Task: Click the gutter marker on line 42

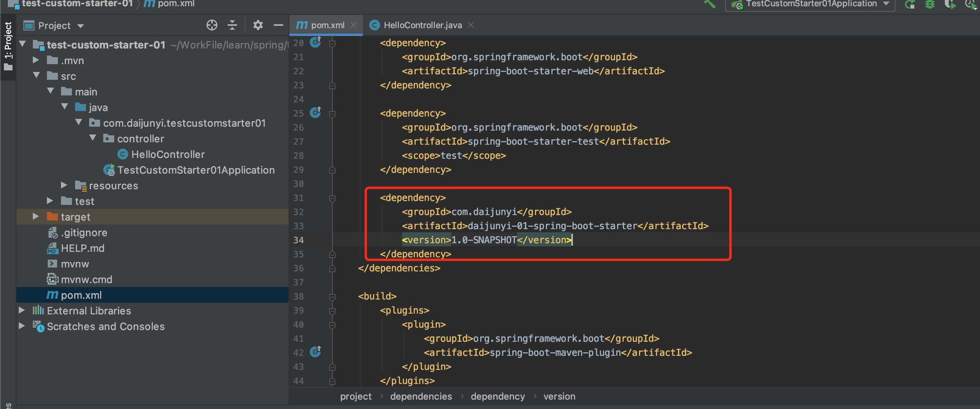Action: [x=316, y=352]
